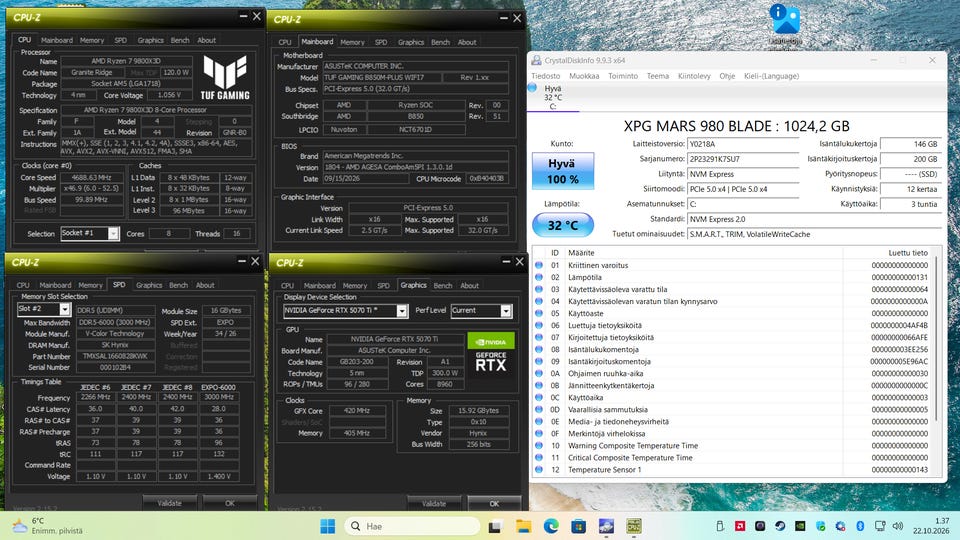Screen dimensions: 960x540
Task: Click the TUF GAMING B850M-PLUS WIFI7 model field
Action: coord(382,78)
